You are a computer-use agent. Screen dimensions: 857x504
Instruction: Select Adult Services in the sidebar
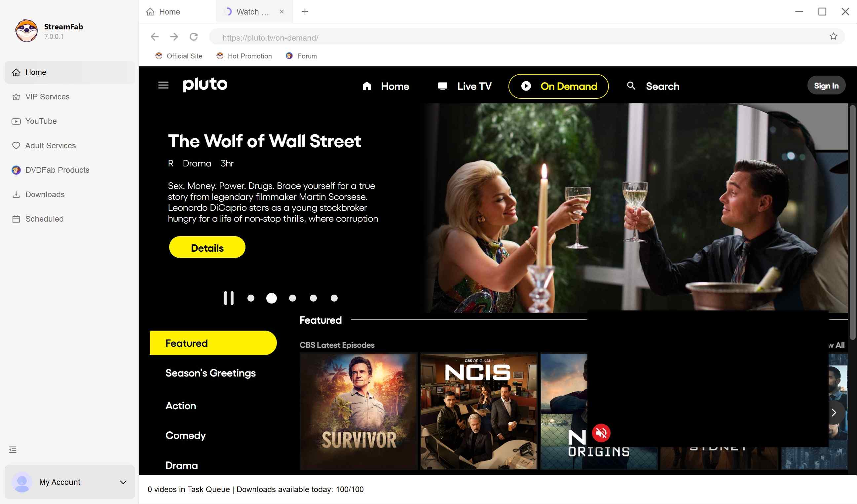click(x=50, y=146)
